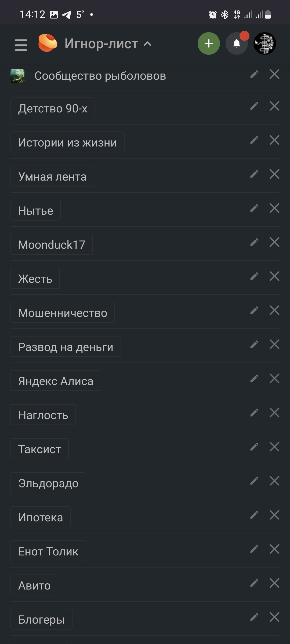Edit the Мошенничество ignore entry

pos(254,310)
